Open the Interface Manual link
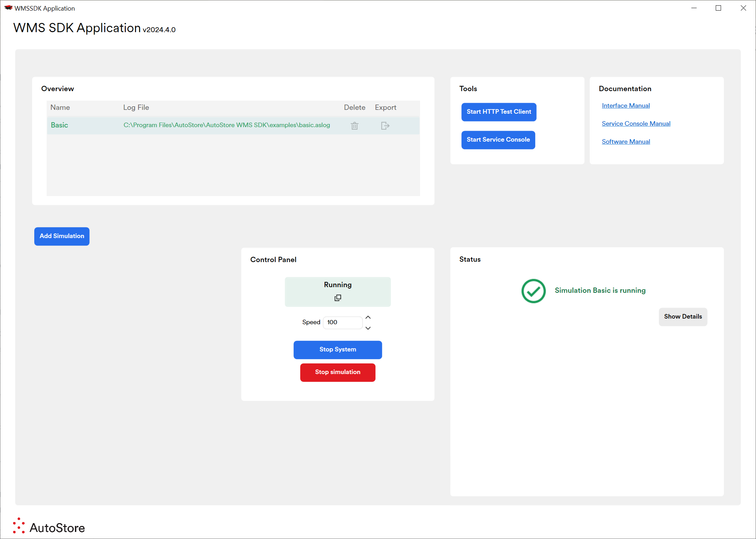The height and width of the screenshot is (539, 756). click(626, 106)
